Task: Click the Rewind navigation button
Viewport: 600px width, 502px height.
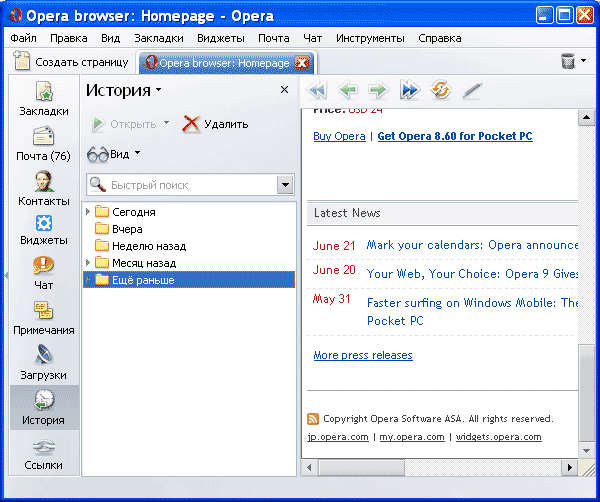Action: (317, 90)
